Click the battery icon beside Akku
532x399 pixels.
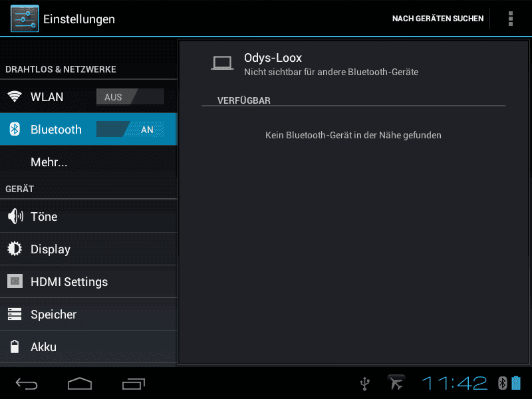(x=15, y=346)
